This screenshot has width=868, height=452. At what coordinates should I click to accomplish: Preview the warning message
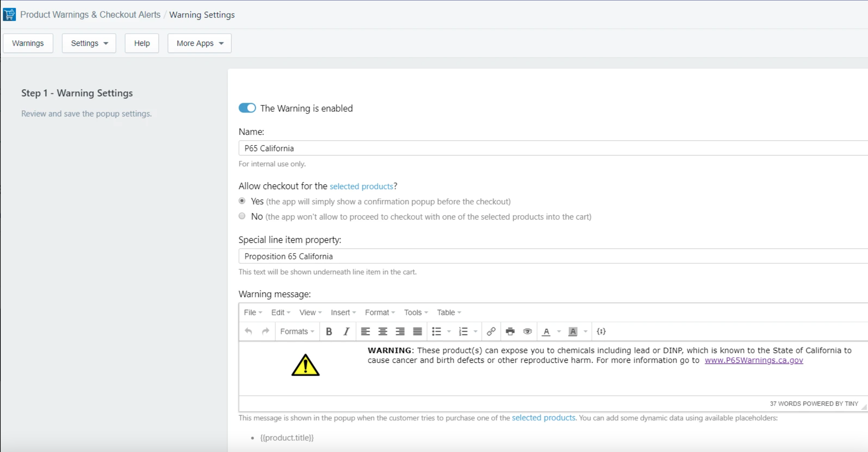point(527,331)
